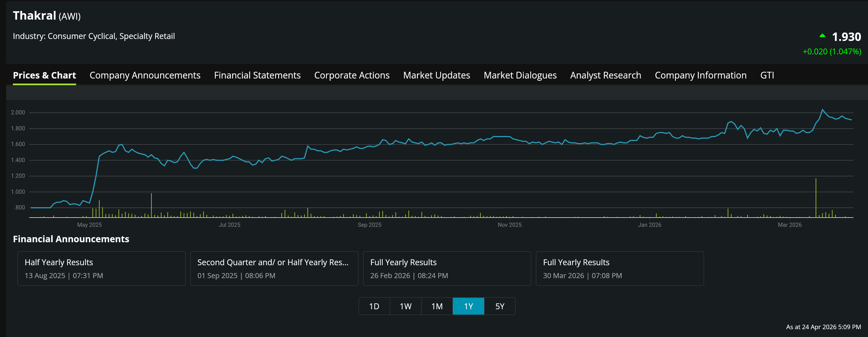868x337 pixels.
Task: Switch chart to 5Y range
Action: coord(500,306)
